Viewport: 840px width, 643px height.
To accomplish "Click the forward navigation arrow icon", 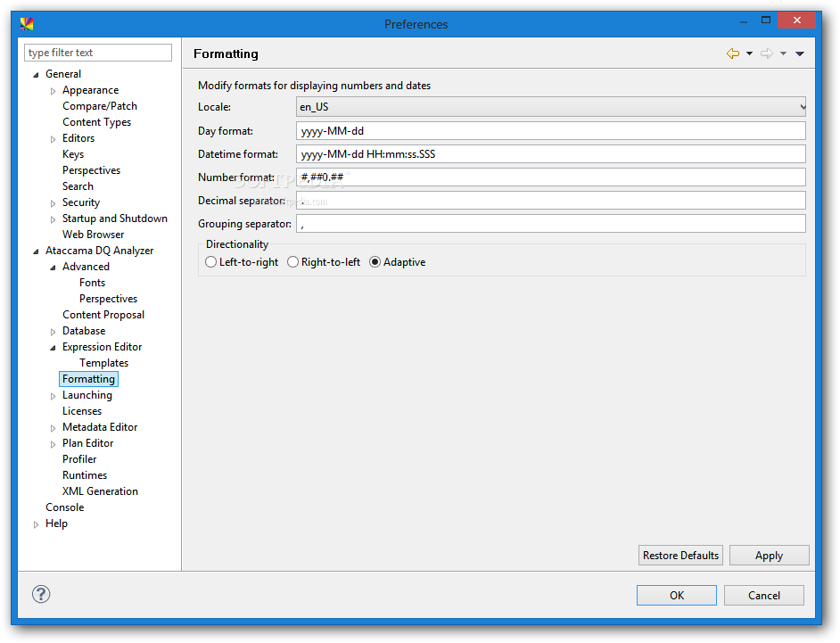I will pos(767,54).
